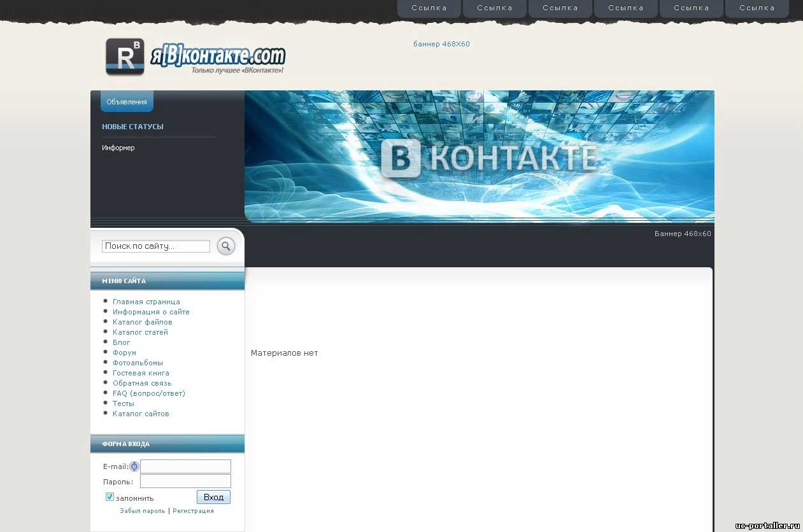Click the 'Забыл пароль' link
The width and height of the screenshot is (803, 532).
click(x=142, y=511)
